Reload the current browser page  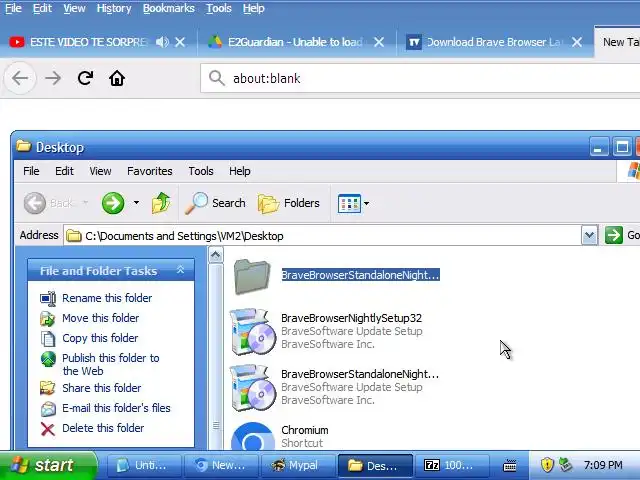pos(85,78)
